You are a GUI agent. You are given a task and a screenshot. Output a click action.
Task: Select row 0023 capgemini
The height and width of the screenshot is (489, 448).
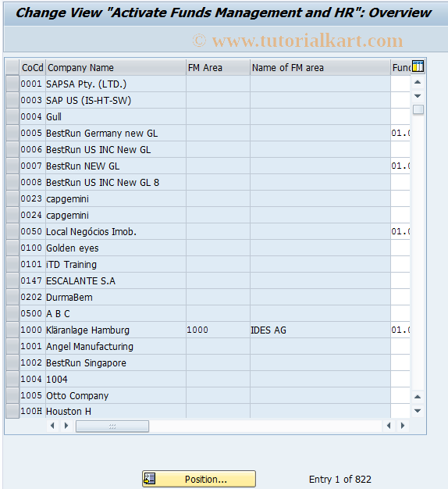[x=12, y=198]
